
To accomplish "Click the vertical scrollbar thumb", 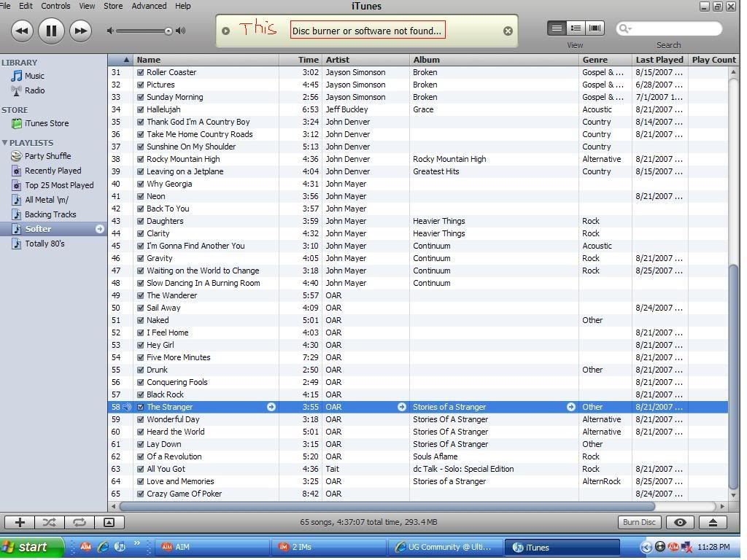I will [x=733, y=376].
